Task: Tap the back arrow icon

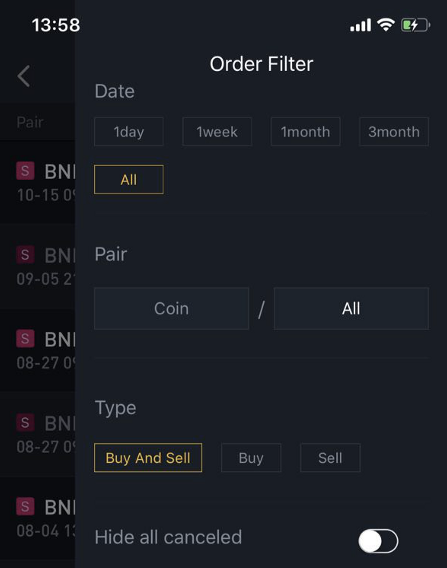Action: tap(24, 76)
